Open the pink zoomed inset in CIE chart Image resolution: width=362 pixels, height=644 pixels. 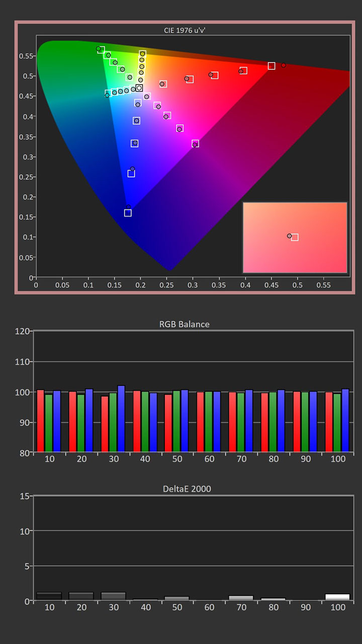[x=295, y=237]
